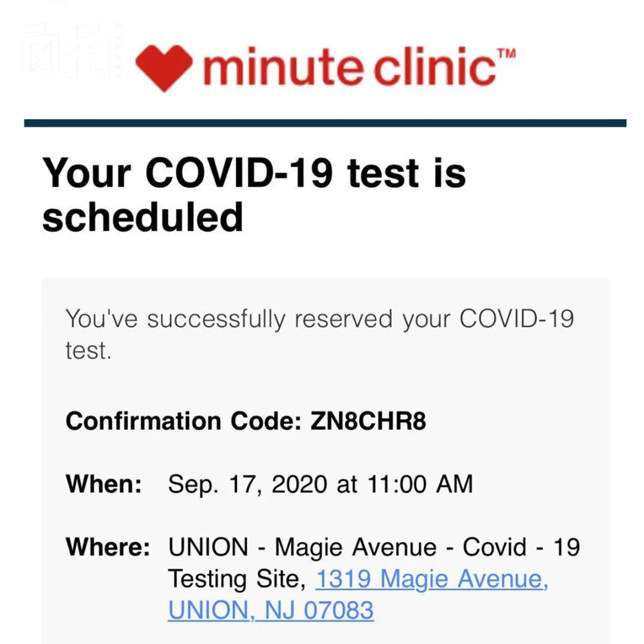Screen dimensions: 644x644
Task: Select the "UNION - Magie Avenue" location text
Action: tap(302, 547)
